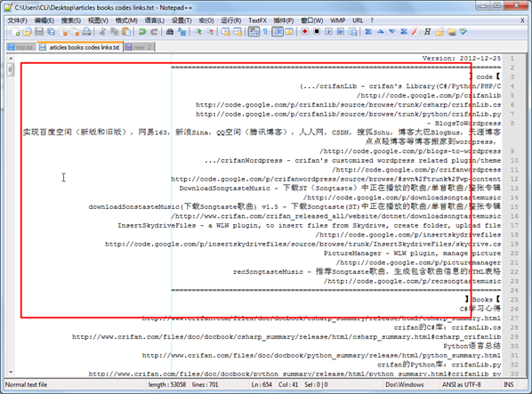
Task: Click the italic H toolbar icon
Action: pos(428,32)
